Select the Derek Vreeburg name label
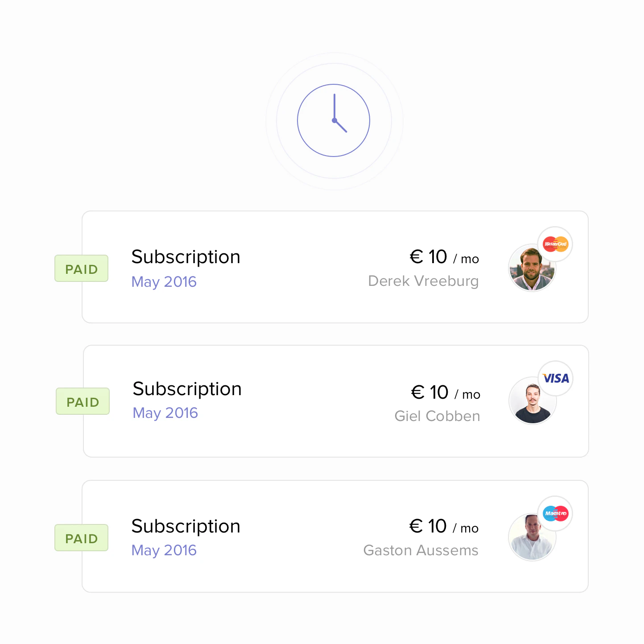This screenshot has width=644, height=644. (423, 281)
